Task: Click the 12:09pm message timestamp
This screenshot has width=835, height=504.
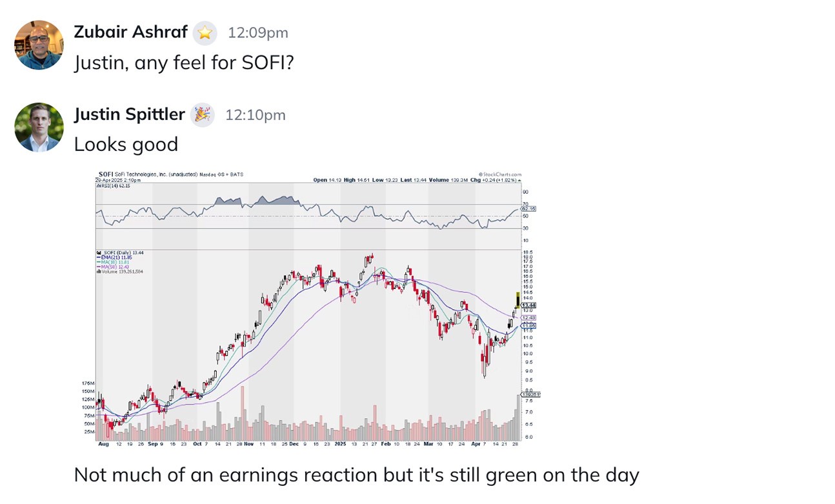Action: 258,33
